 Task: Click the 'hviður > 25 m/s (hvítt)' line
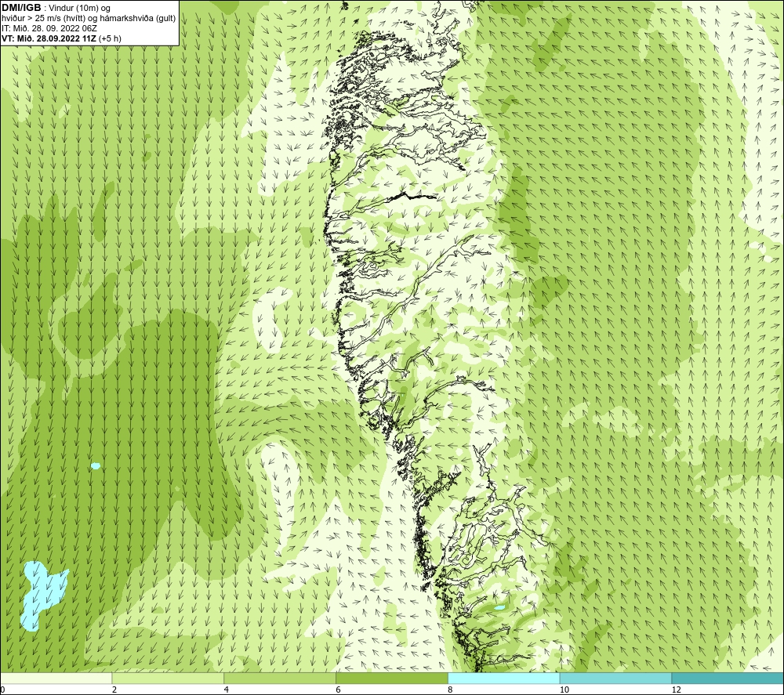[42, 19]
